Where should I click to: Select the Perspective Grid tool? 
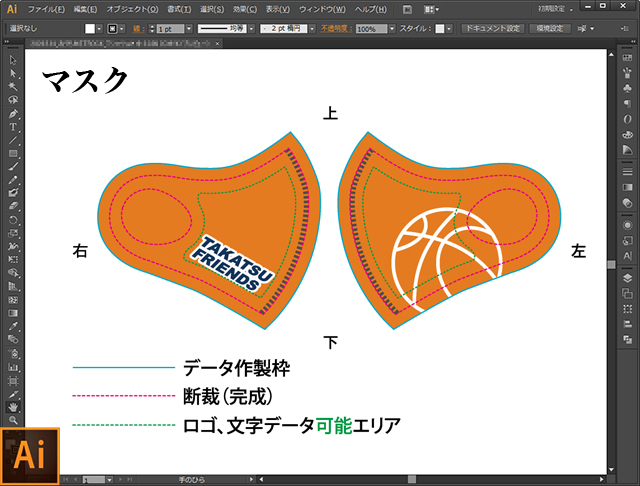(13, 286)
